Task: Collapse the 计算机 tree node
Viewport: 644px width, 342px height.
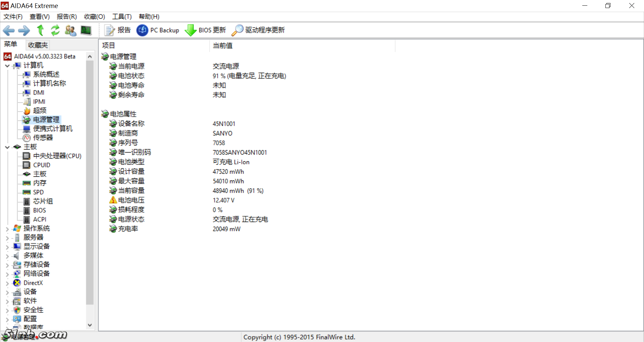Action: [7, 66]
